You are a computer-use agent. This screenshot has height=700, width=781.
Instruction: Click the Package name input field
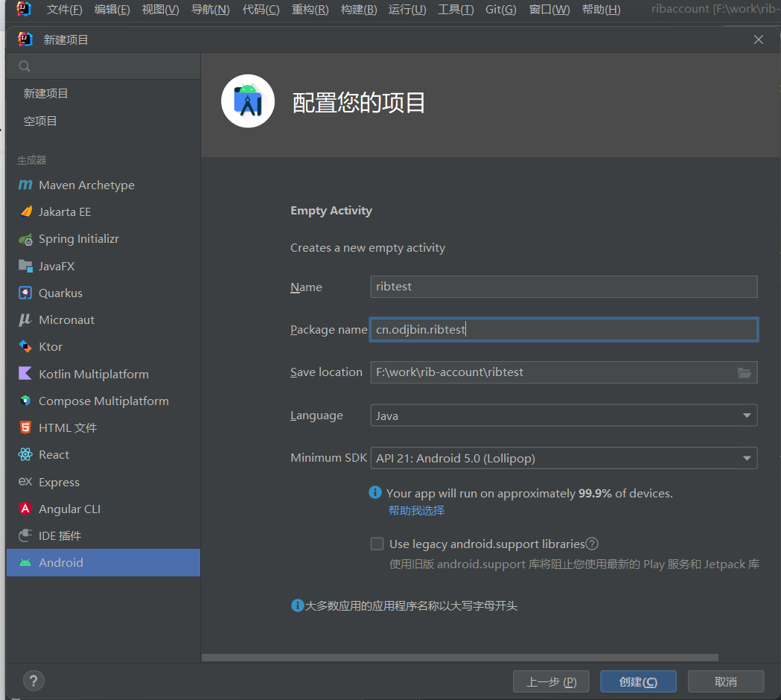564,330
